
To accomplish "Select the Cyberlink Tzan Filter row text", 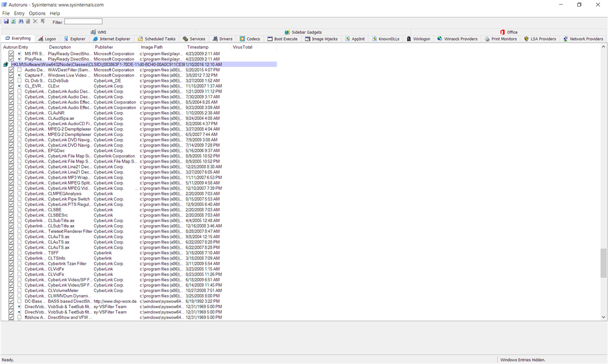I will pos(67,264).
